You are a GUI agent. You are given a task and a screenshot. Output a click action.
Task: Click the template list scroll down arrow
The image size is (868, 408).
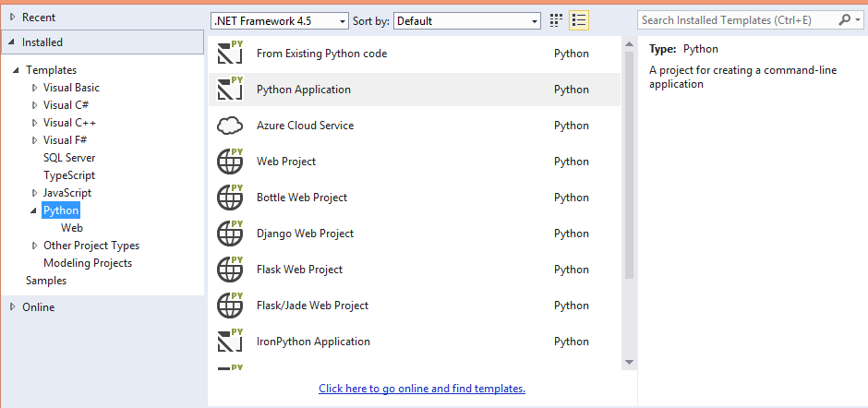(630, 361)
